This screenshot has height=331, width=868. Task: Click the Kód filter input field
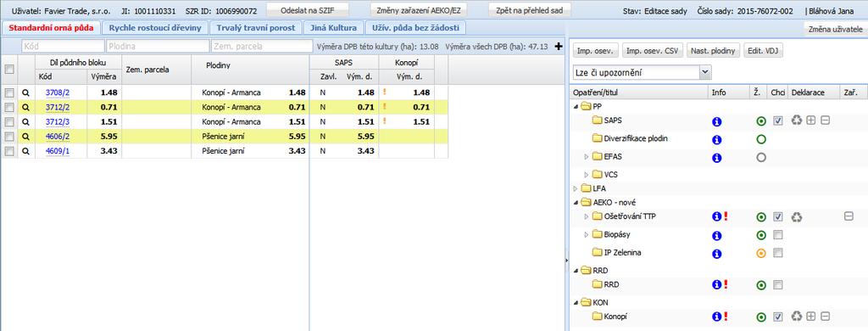coord(63,47)
